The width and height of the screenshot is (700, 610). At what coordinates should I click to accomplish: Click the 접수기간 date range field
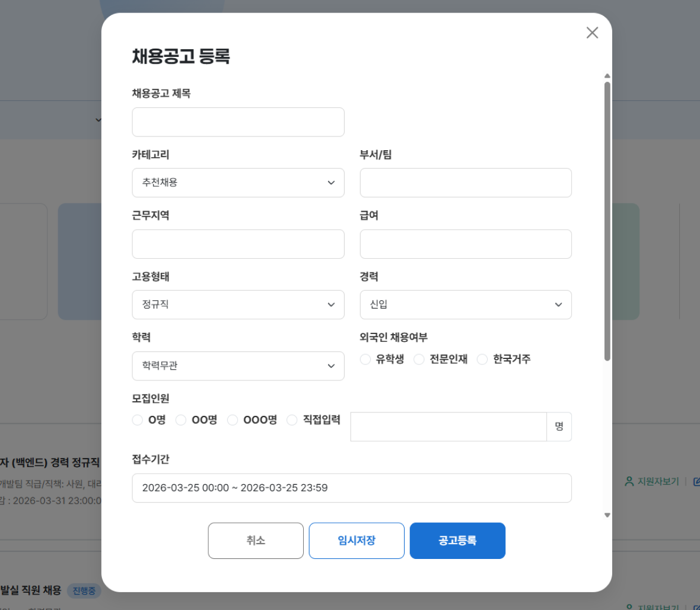click(x=351, y=488)
